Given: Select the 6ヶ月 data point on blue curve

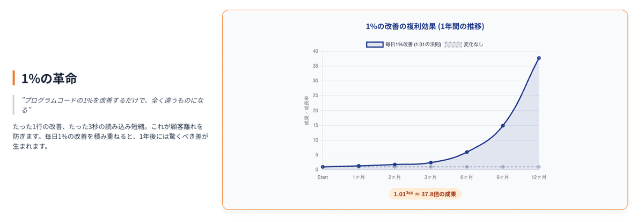Looking at the screenshot, I should pyautogui.click(x=467, y=152).
